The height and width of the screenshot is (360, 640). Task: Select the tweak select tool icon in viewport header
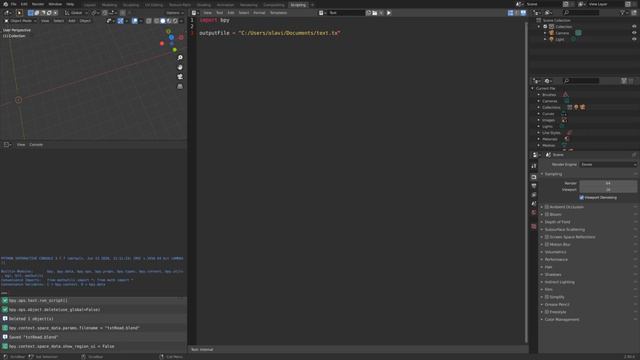19,13
